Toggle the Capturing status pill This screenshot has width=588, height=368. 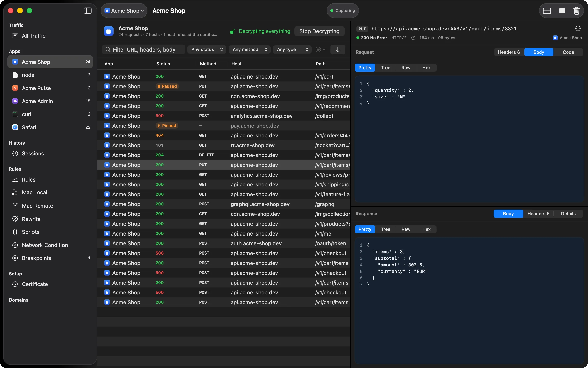(343, 11)
